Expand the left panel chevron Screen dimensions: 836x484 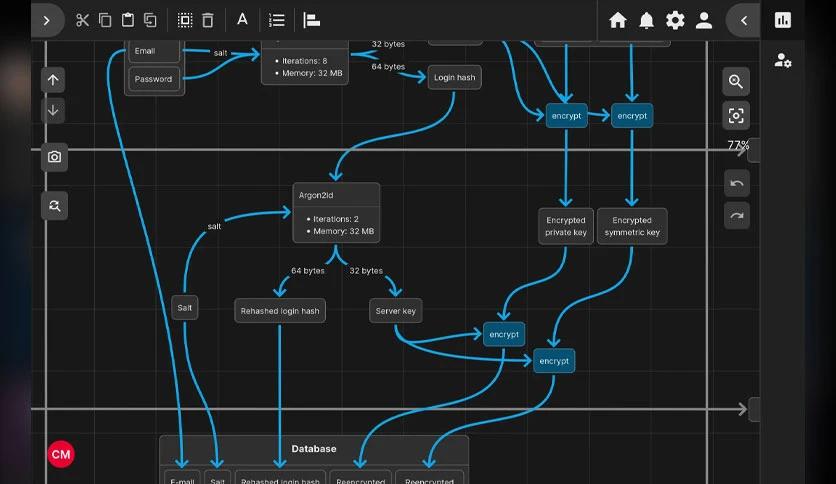tap(47, 20)
